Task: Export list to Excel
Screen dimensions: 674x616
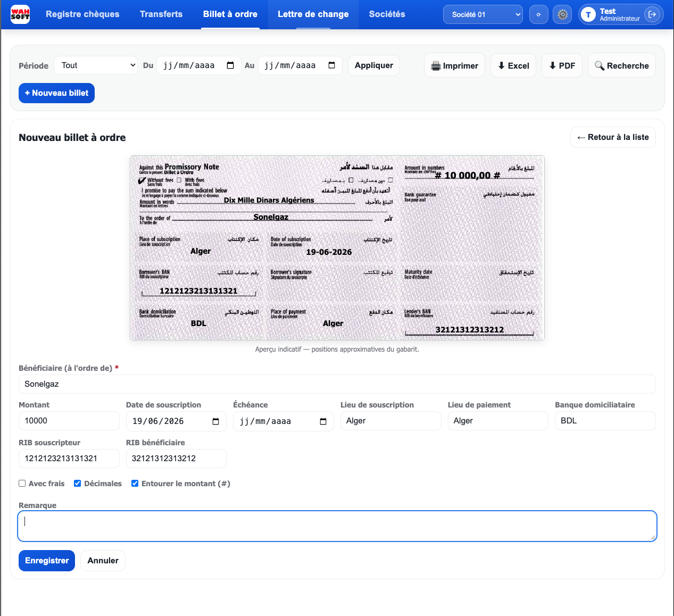Action: pos(513,65)
